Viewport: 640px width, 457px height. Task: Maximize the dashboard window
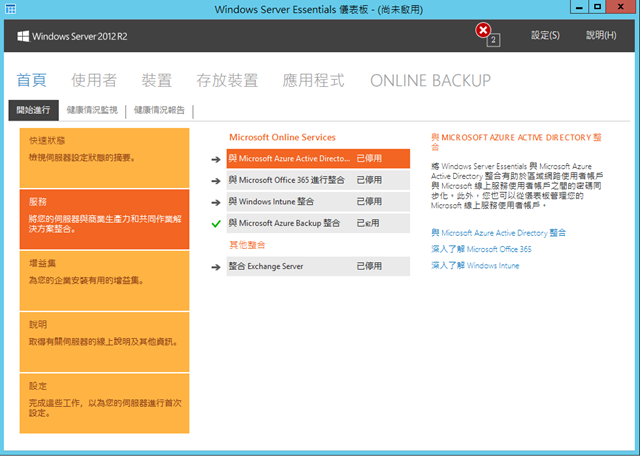click(598, 7)
